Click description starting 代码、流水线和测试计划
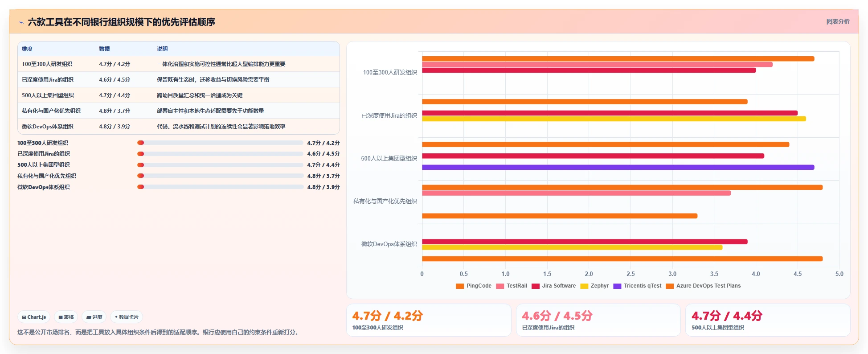Screen dimensions: 868x354 click(x=221, y=127)
